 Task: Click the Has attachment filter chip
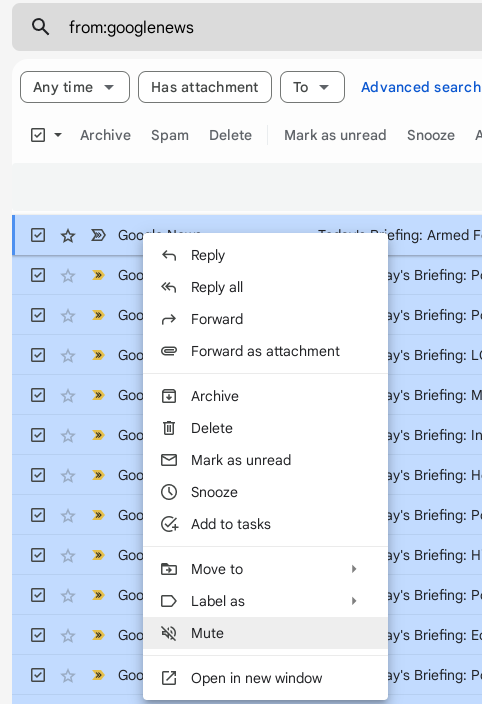pyautogui.click(x=205, y=87)
